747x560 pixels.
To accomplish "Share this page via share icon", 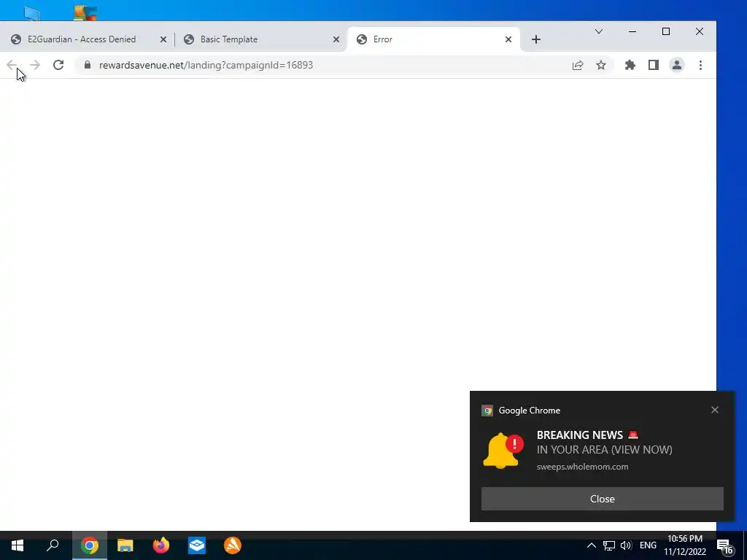I will (x=578, y=65).
